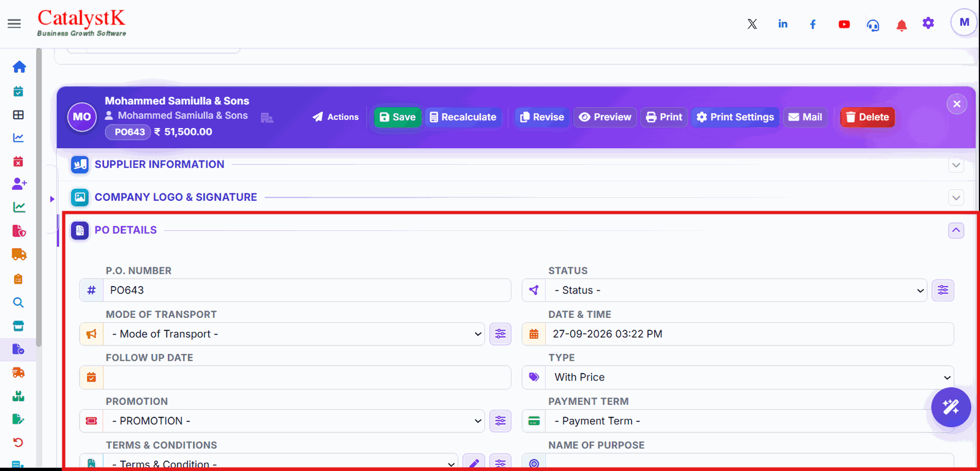Expand Company Logo & Signature section

[956, 197]
